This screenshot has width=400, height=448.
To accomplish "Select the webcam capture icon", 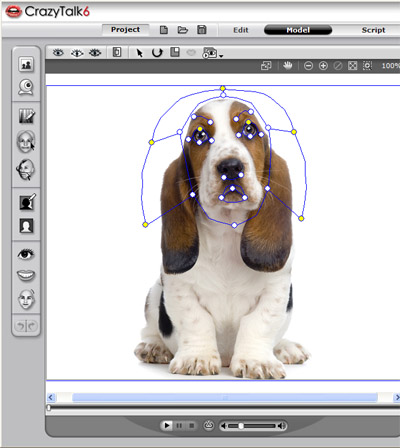I will click(26, 87).
